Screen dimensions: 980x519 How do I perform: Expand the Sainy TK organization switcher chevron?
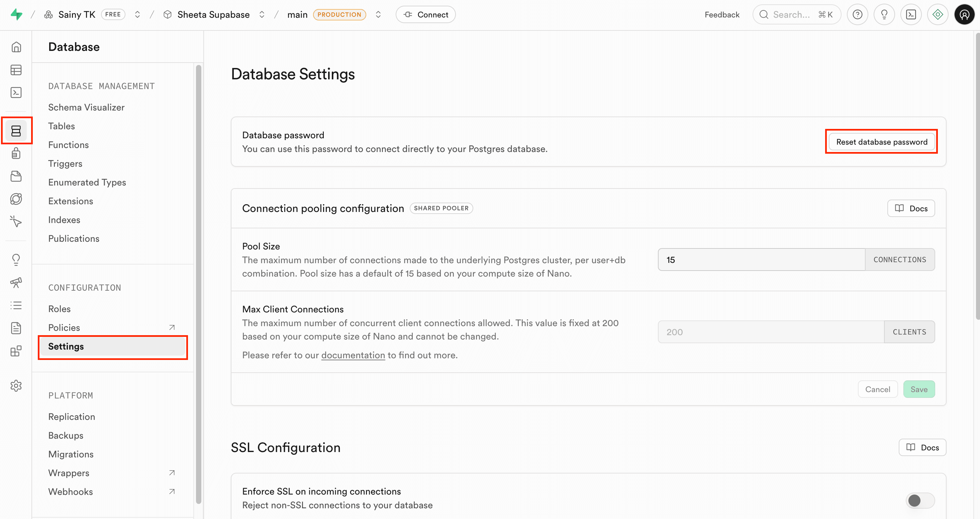pyautogui.click(x=137, y=14)
